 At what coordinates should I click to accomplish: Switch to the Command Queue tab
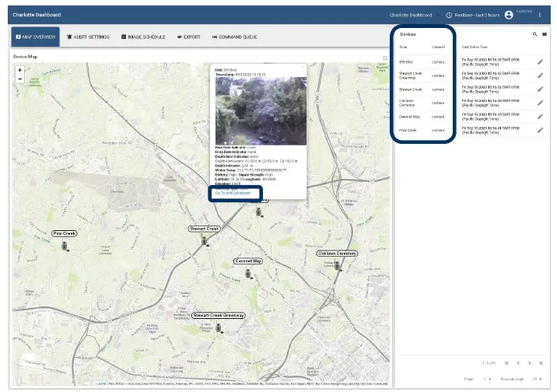(x=236, y=37)
